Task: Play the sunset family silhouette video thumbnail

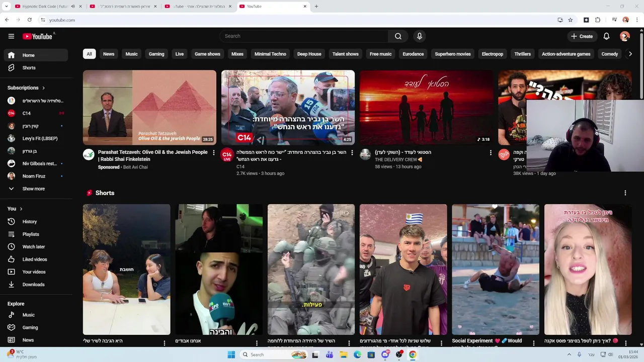Action: (427, 108)
